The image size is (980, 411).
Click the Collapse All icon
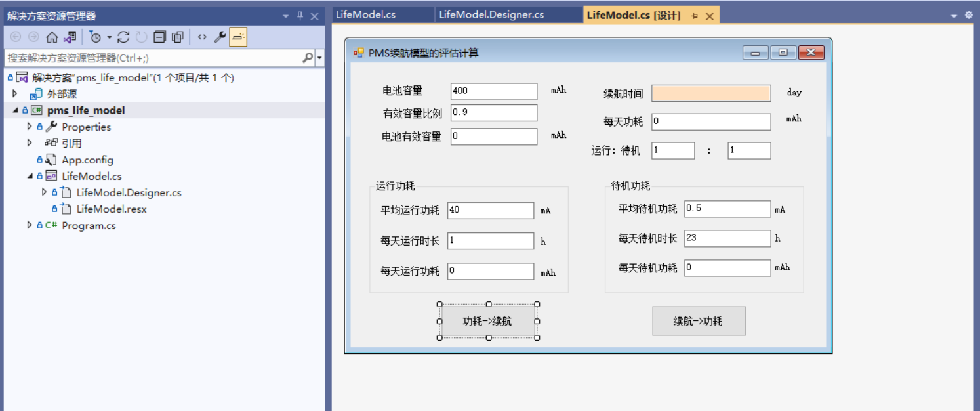(161, 37)
